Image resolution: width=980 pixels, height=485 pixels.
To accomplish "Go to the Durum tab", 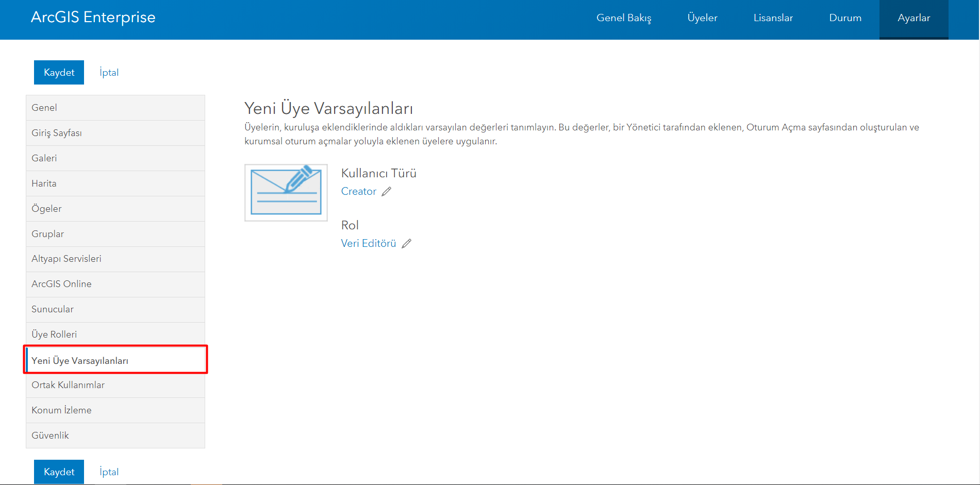I will click(845, 18).
